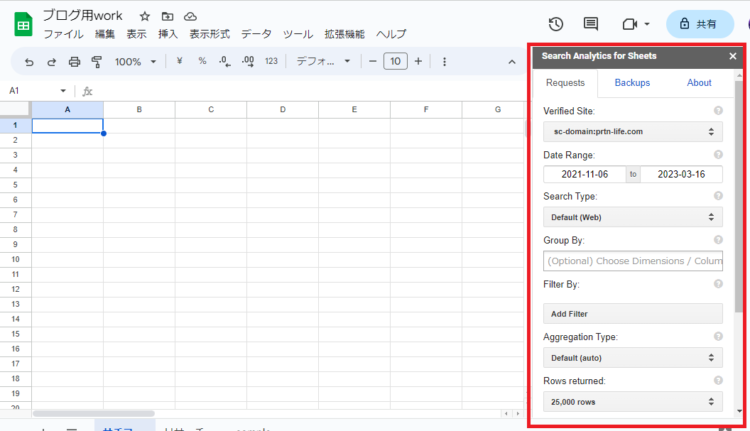The height and width of the screenshot is (431, 750).
Task: Open the three-dot more toolbar options
Action: [x=444, y=62]
